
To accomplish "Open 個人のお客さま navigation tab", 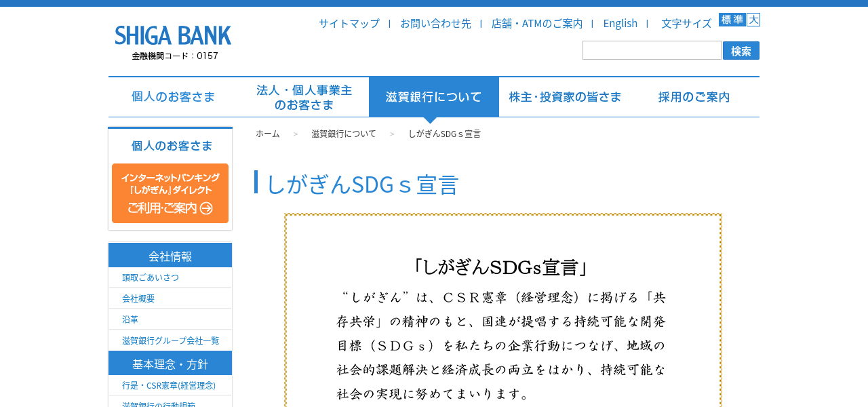I will click(x=174, y=97).
